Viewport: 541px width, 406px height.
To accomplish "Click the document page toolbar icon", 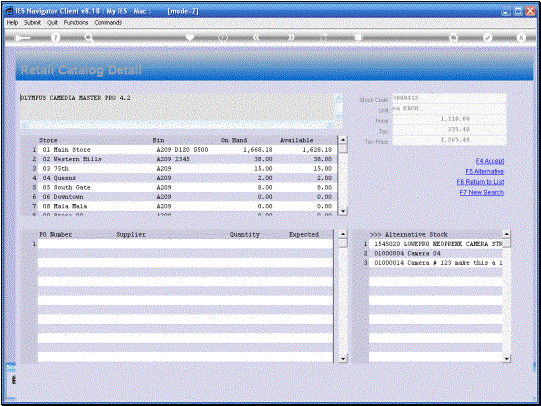I will pos(358,37).
